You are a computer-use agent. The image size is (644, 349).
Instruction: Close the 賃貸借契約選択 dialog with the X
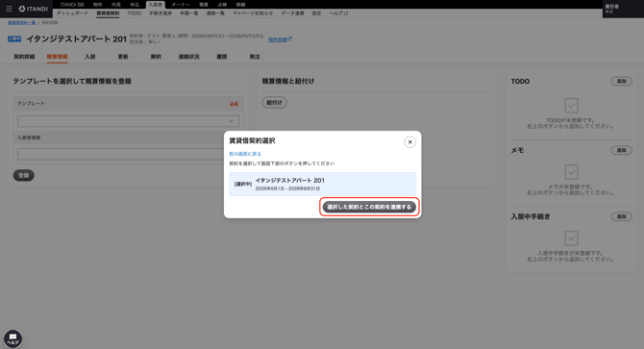point(409,141)
